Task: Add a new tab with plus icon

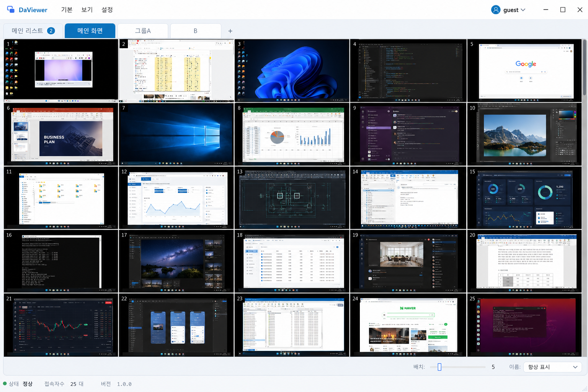Action: pyautogui.click(x=230, y=31)
